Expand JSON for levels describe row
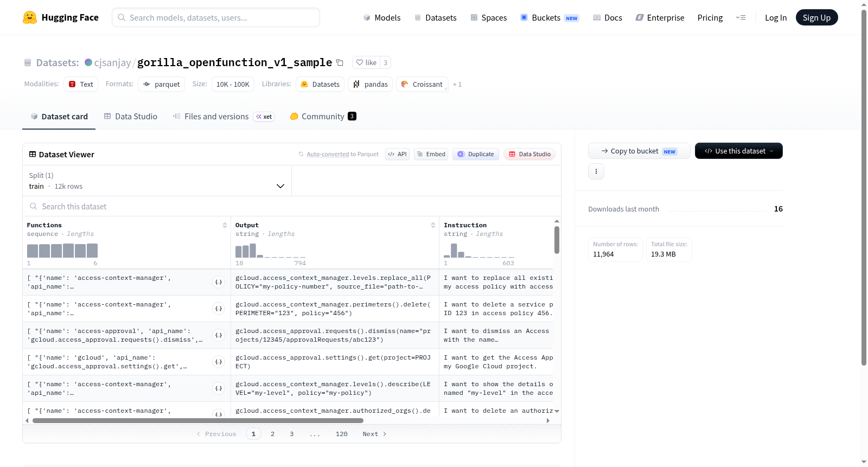Screen dimensions: 868x467 [x=219, y=388]
